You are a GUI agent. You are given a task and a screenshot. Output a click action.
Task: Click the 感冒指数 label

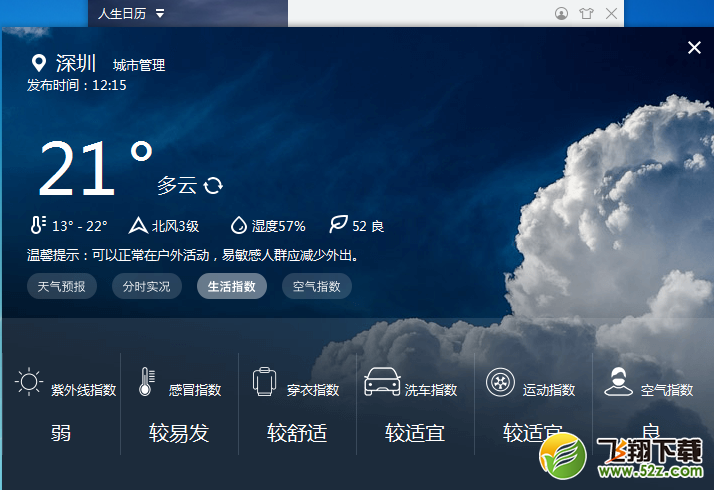[x=195, y=390]
